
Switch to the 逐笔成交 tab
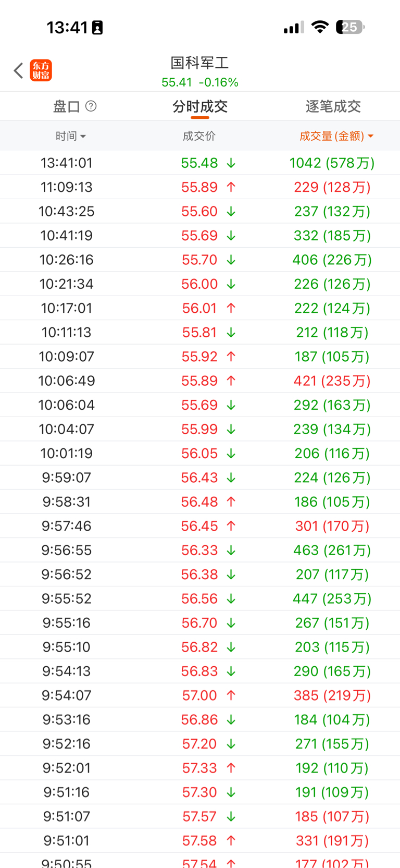click(x=333, y=107)
